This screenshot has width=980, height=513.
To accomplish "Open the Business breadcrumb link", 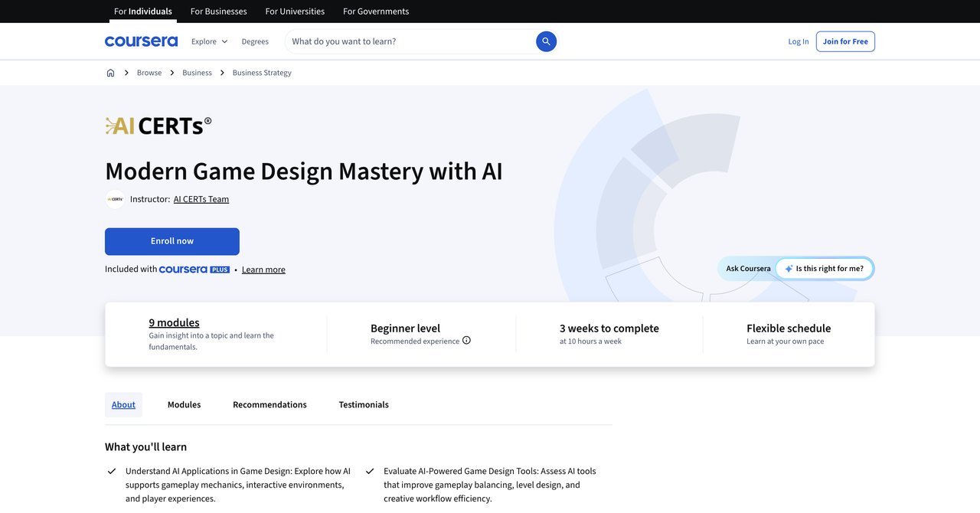I will (x=197, y=73).
